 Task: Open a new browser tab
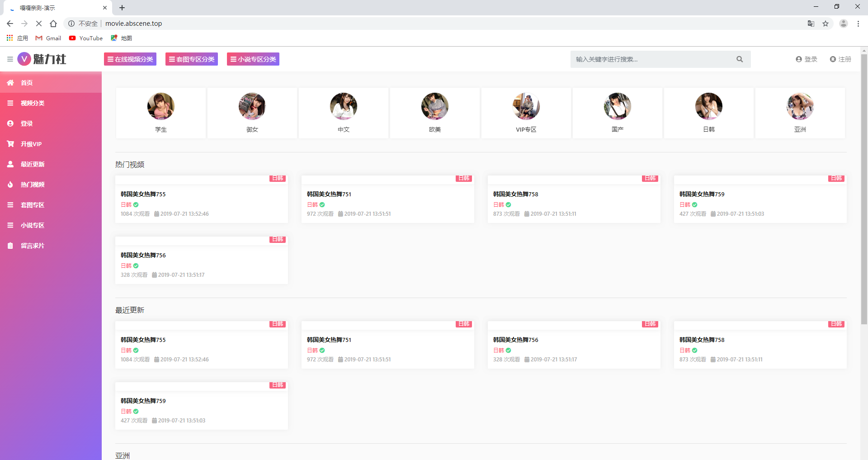point(122,8)
